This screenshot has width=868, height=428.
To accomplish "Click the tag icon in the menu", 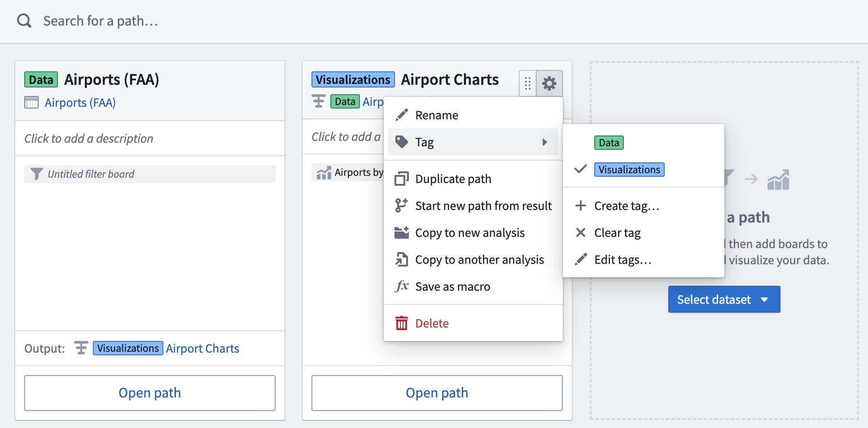I will [401, 142].
